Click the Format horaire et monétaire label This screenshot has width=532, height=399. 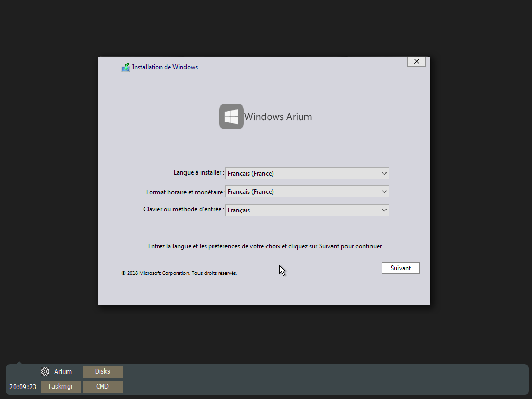185,192
